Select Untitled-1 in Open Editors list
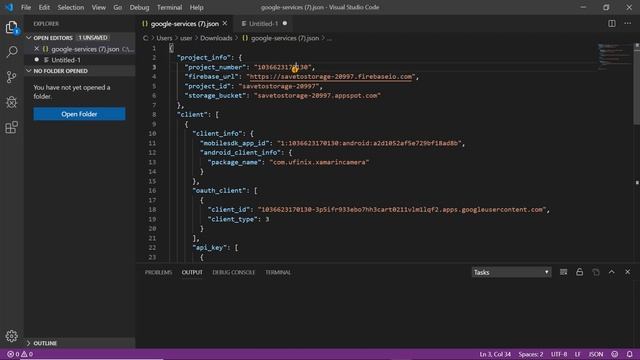The height and width of the screenshot is (360, 640). click(x=65, y=60)
